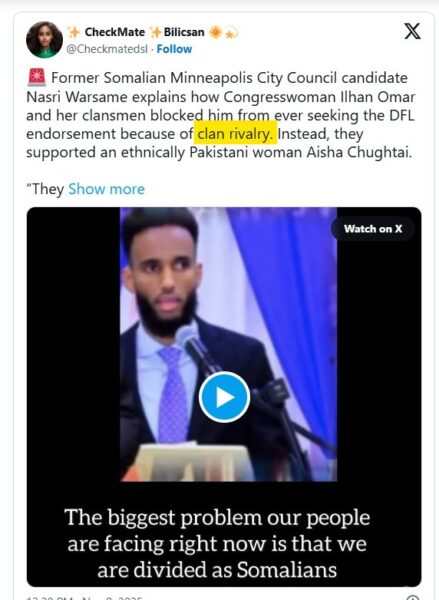Click the Watch on X button
This screenshot has width=439, height=600.
coord(373,229)
